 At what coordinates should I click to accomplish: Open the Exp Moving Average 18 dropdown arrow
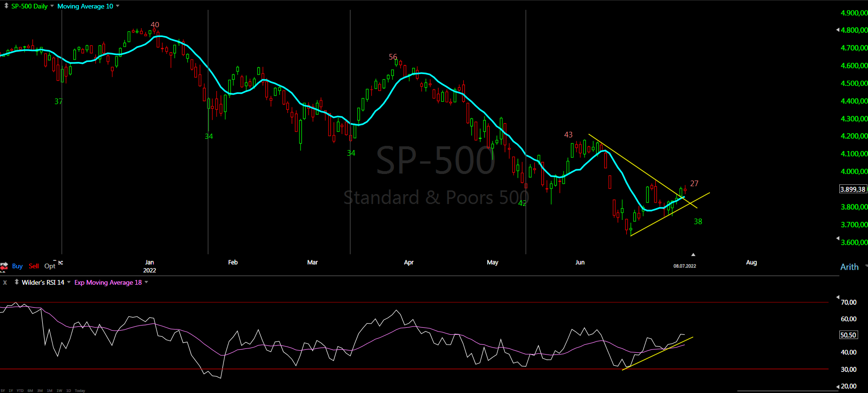[146, 282]
